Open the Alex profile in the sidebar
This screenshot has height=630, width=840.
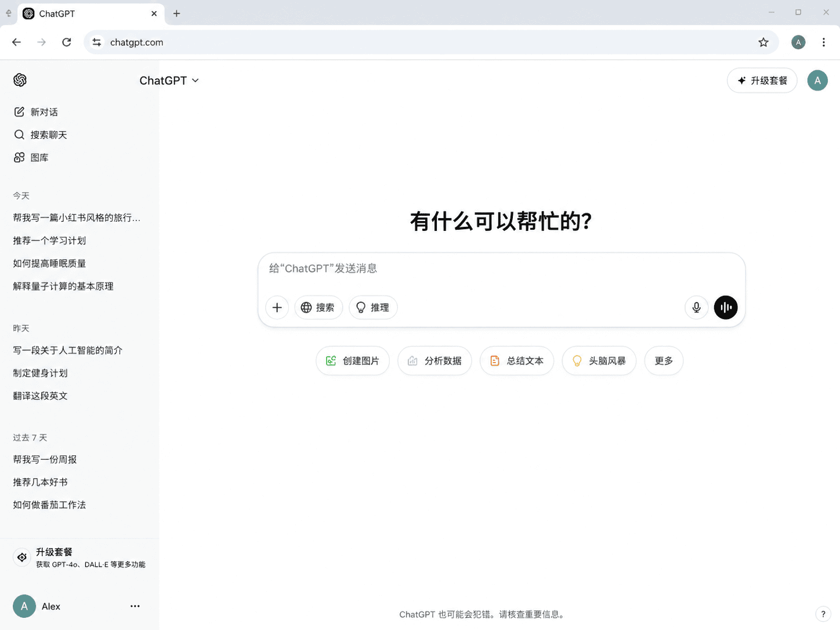coord(37,606)
